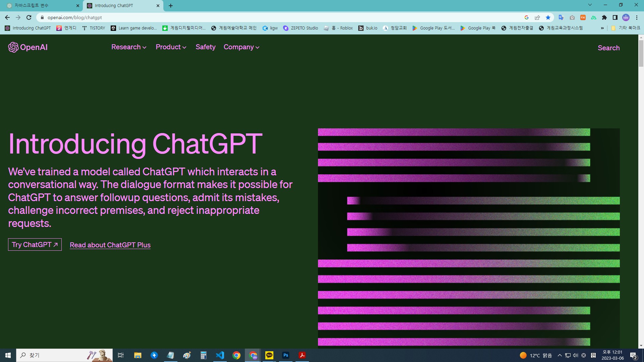Open the Extensions puzzle piece icon
Viewport: 644px width, 362px height.
(604, 17)
